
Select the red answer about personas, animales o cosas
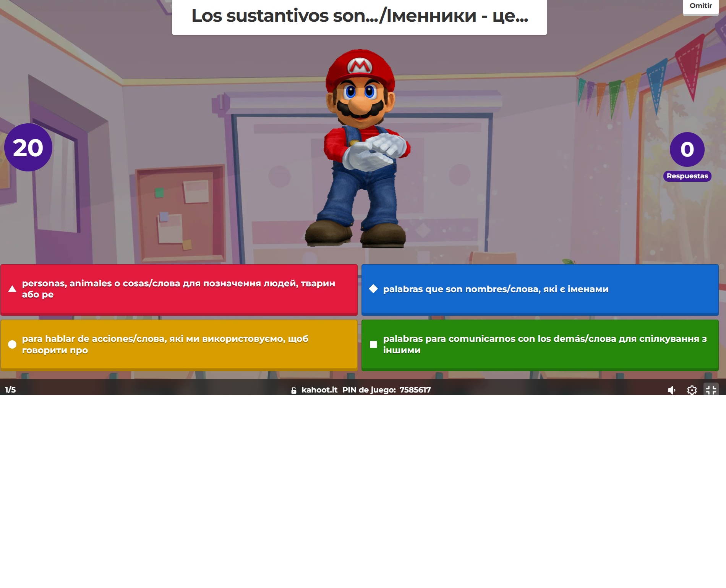point(179,289)
